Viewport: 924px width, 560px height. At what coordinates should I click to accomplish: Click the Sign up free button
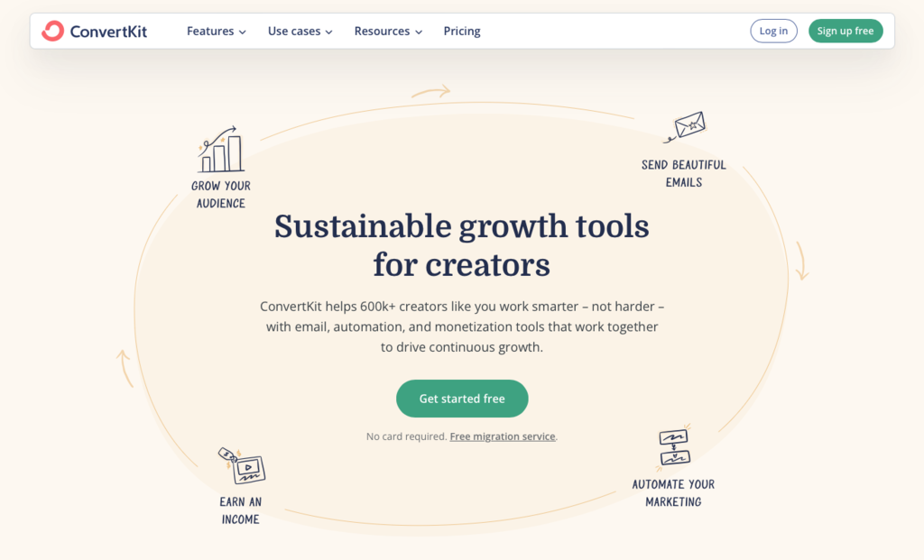[845, 30]
